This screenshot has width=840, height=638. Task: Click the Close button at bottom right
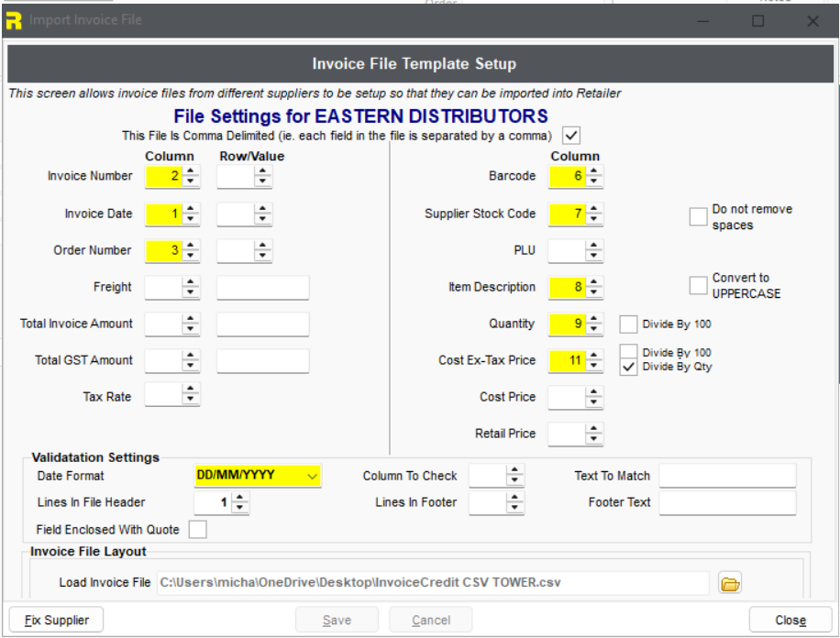click(790, 620)
